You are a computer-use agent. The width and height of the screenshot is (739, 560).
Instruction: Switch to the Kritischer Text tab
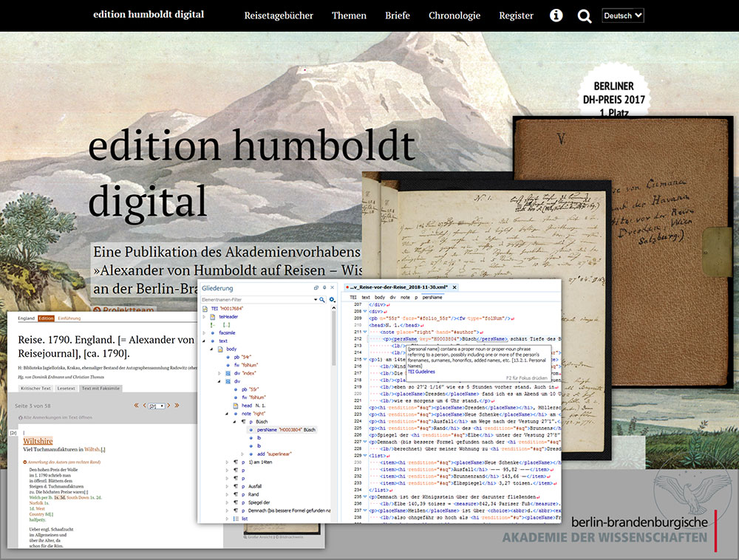pos(35,389)
